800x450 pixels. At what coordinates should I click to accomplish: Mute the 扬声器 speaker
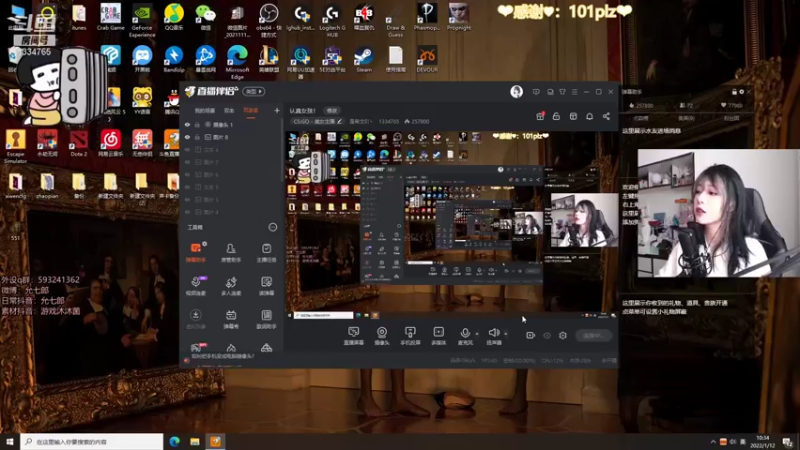pos(494,336)
